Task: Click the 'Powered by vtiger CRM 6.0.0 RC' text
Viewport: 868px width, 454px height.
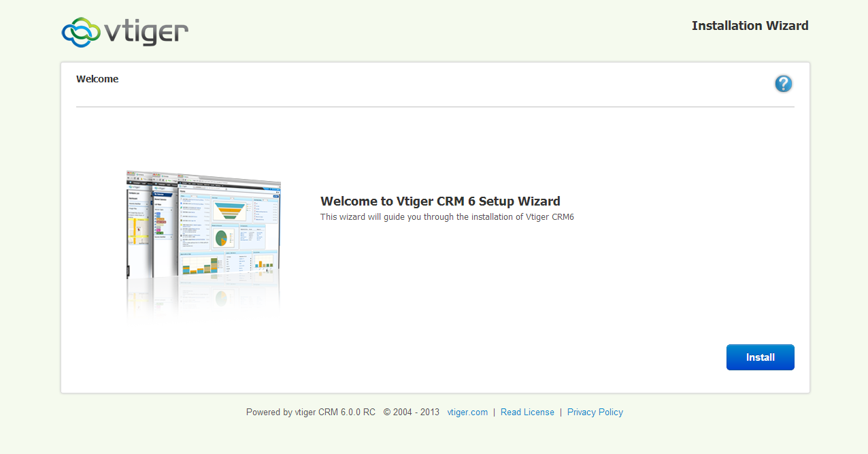Action: coord(310,412)
